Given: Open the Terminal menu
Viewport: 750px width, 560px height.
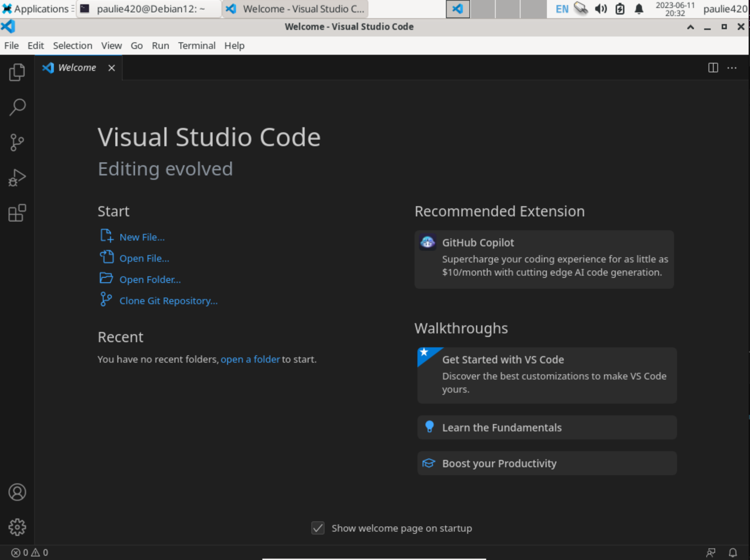Looking at the screenshot, I should [197, 45].
